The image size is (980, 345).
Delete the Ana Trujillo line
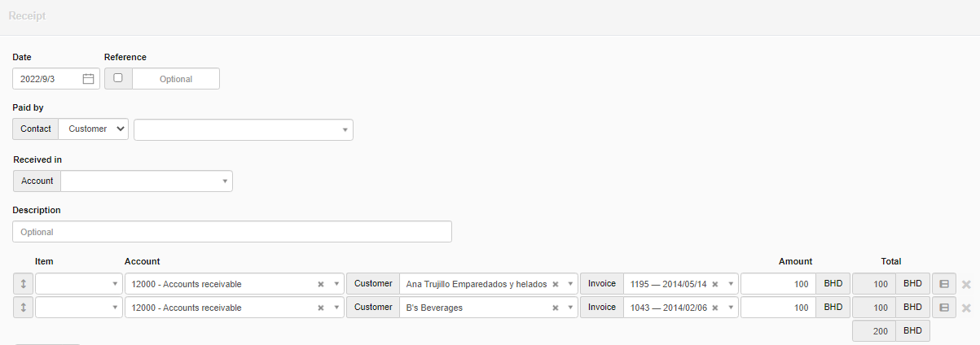click(966, 284)
